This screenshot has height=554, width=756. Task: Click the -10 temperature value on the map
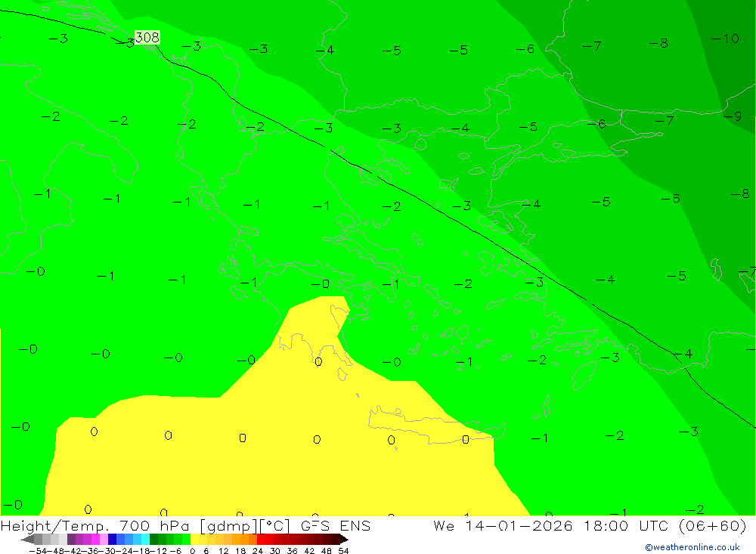[725, 39]
